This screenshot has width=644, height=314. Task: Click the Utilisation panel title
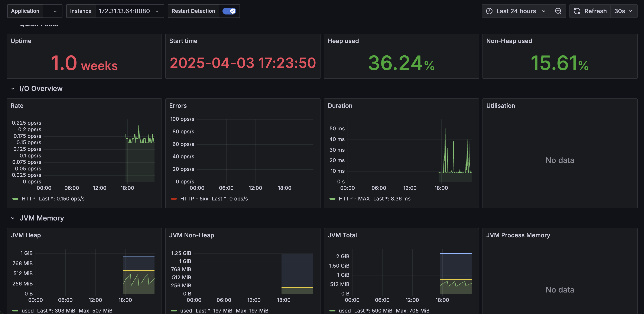[x=501, y=105]
